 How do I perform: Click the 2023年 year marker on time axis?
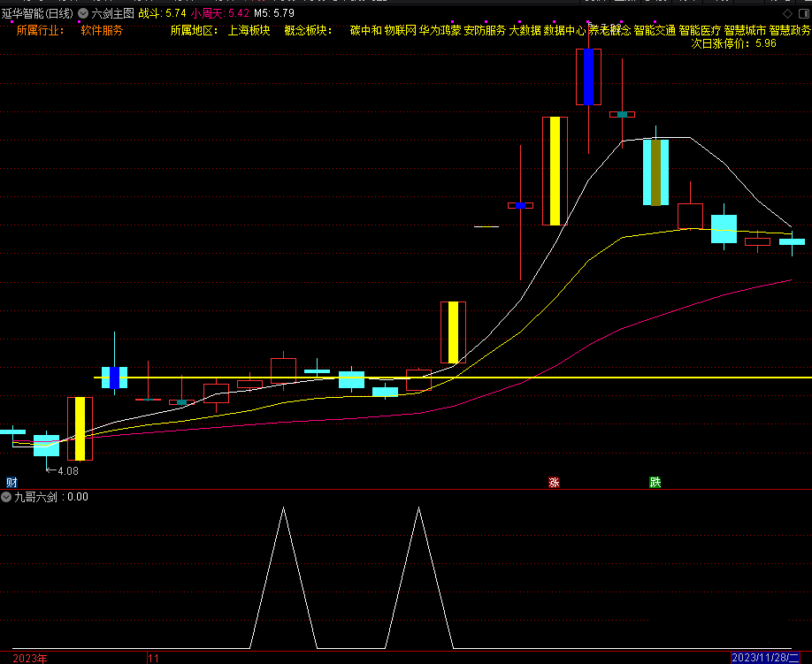tap(30, 658)
